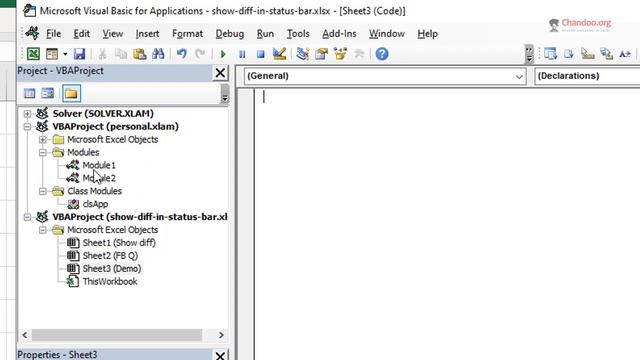640x360 pixels.
Task: Open Object Browser toolbar icon
Action: [x=340, y=54]
